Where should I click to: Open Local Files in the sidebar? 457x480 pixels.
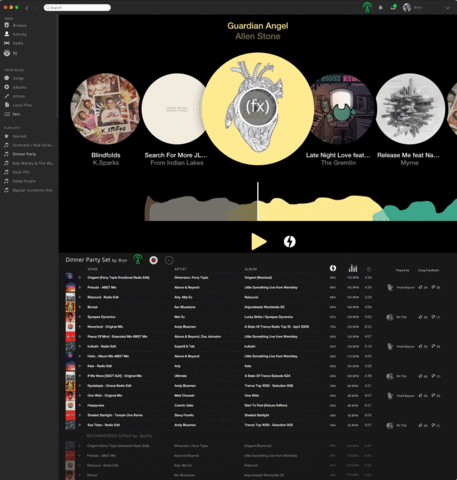(22, 105)
